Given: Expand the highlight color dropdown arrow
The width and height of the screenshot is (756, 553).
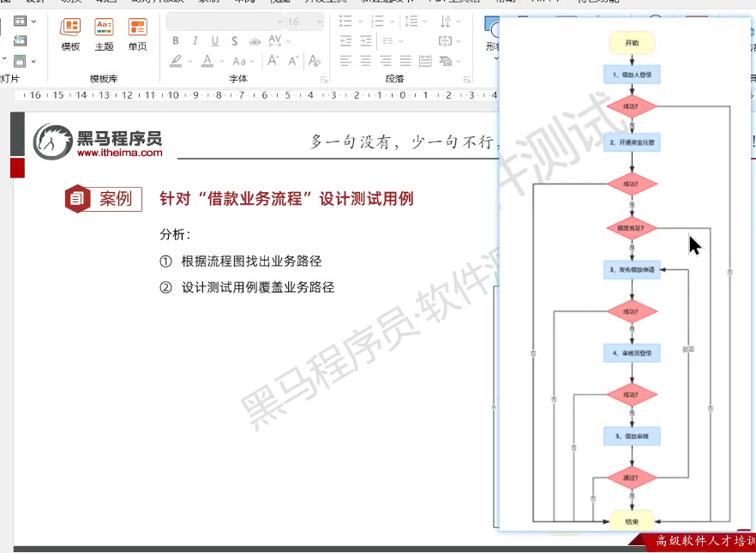Looking at the screenshot, I should click(x=190, y=62).
